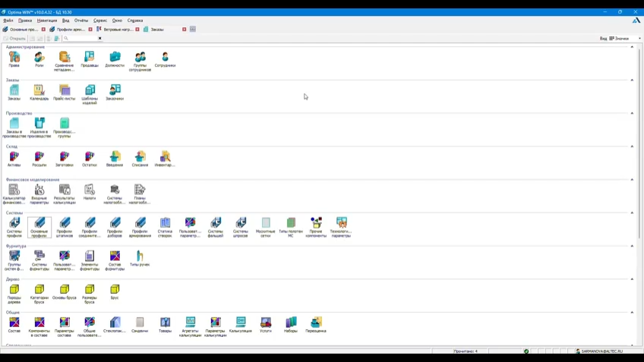Collapse the Дерево section
This screenshot has height=362, width=644.
click(x=632, y=279)
